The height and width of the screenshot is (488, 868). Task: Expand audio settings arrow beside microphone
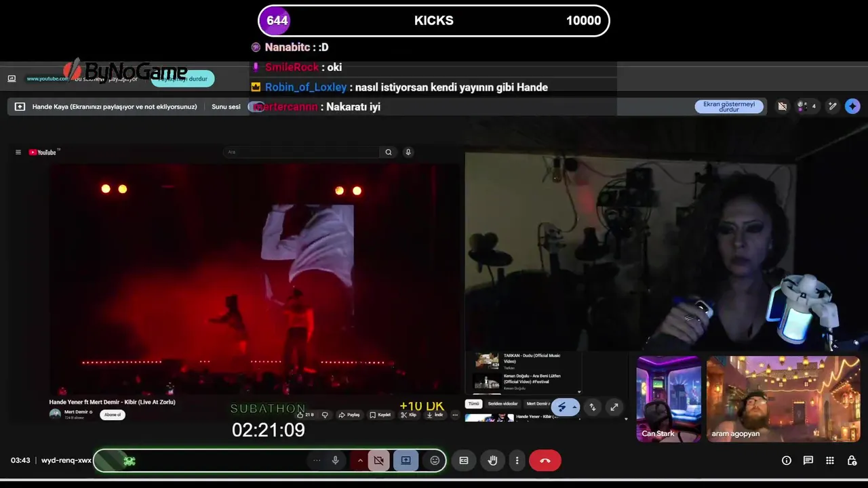[360, 460]
